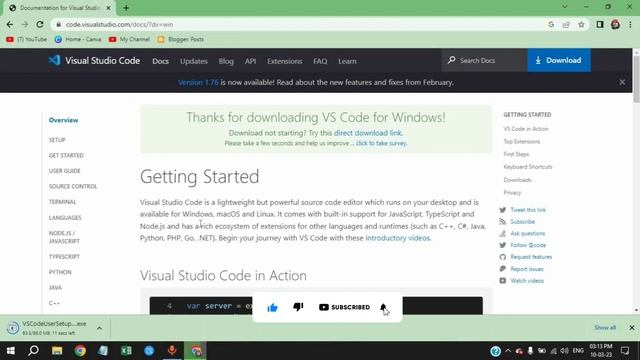The width and height of the screenshot is (640, 360).
Task: Open Chrome three-dot menu
Action: (630, 24)
